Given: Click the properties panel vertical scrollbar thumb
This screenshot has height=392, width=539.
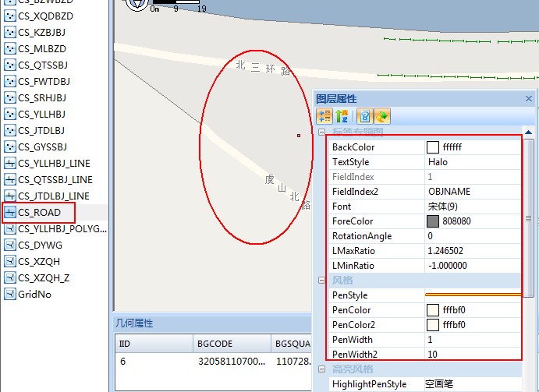Looking at the screenshot, I should coord(529,218).
